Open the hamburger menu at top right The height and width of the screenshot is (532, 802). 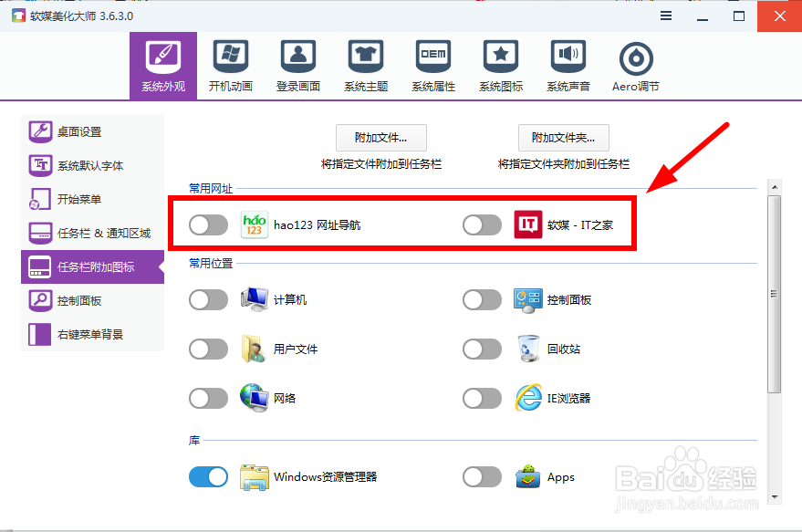tap(665, 16)
